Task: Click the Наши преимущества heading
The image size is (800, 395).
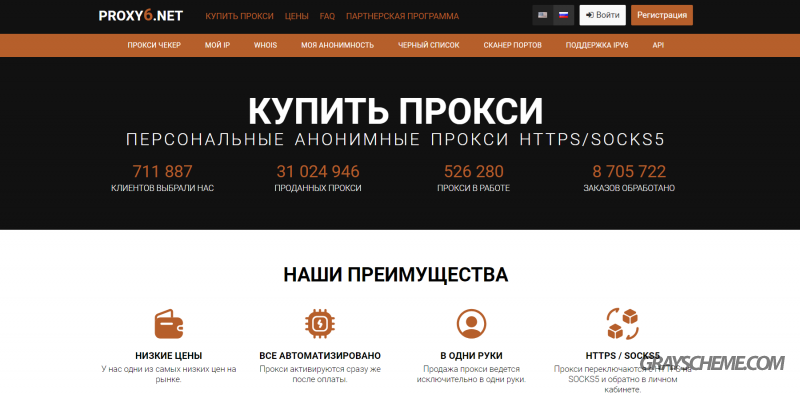Action: click(x=395, y=275)
